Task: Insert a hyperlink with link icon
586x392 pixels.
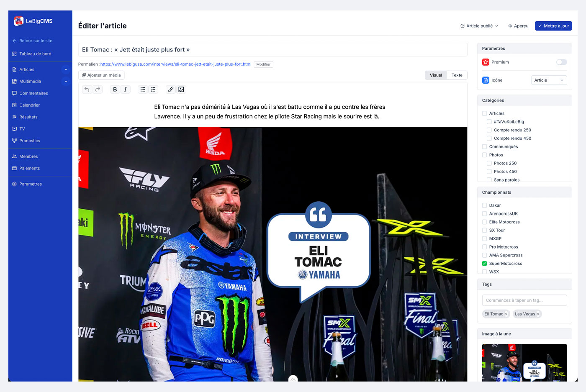Action: coord(171,90)
